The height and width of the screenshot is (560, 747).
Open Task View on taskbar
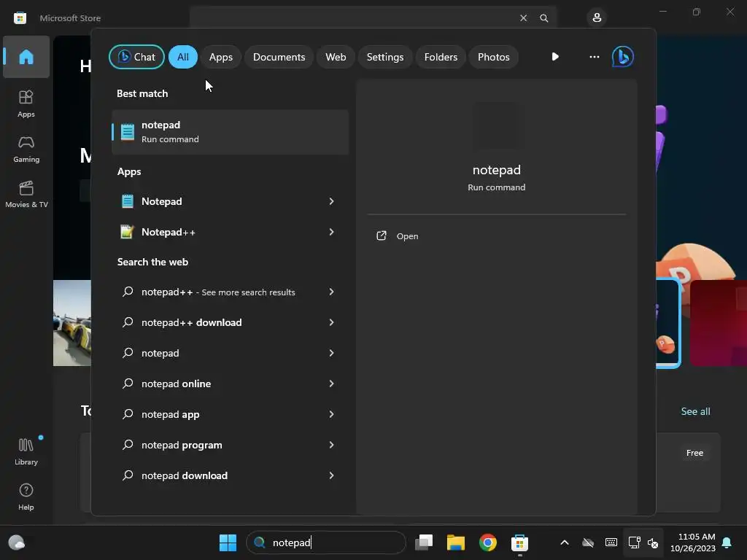click(424, 542)
